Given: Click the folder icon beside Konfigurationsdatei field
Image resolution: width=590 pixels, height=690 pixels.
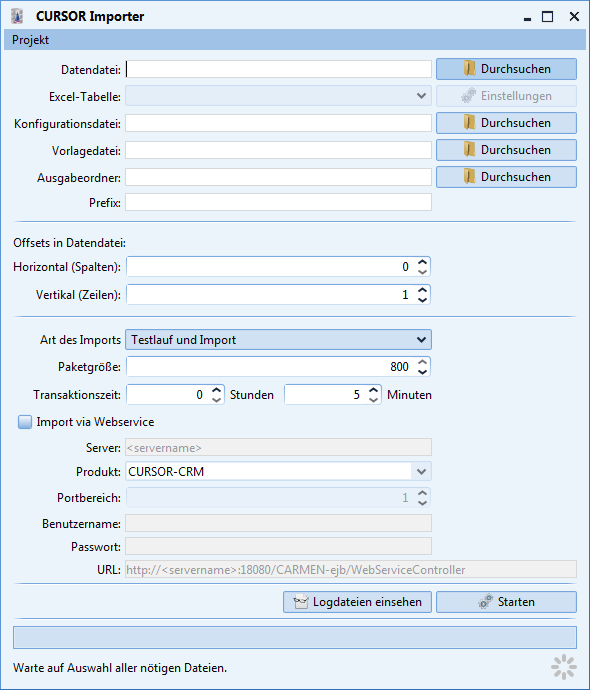Looking at the screenshot, I should (469, 123).
